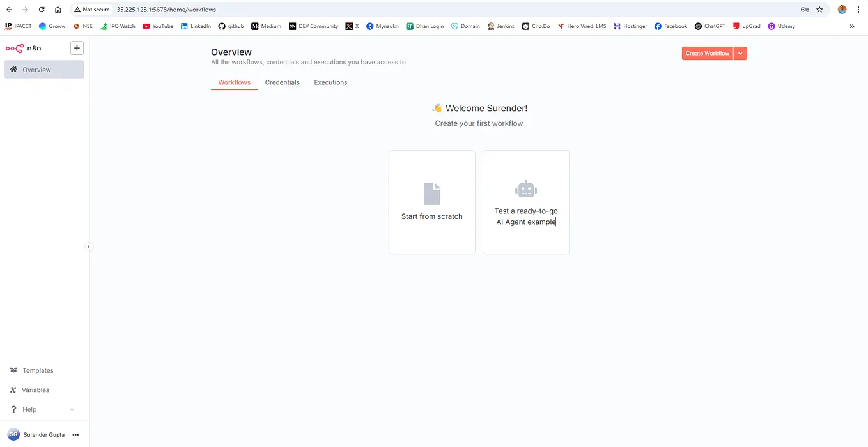Open the YouTube bookmark in the bookmarks bar
The width and height of the screenshot is (868, 447).
tap(157, 26)
